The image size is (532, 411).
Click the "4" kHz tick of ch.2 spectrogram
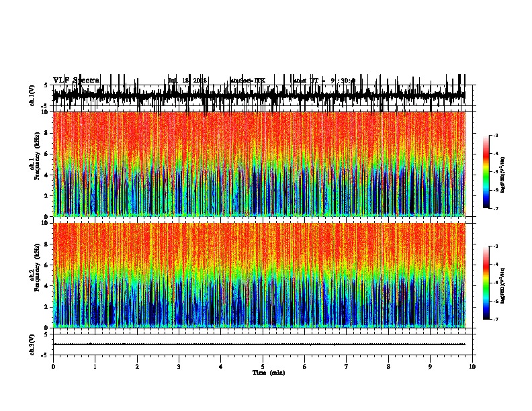(x=47, y=286)
